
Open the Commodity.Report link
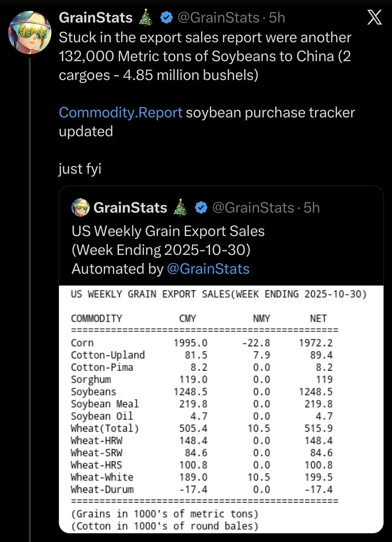[121, 113]
